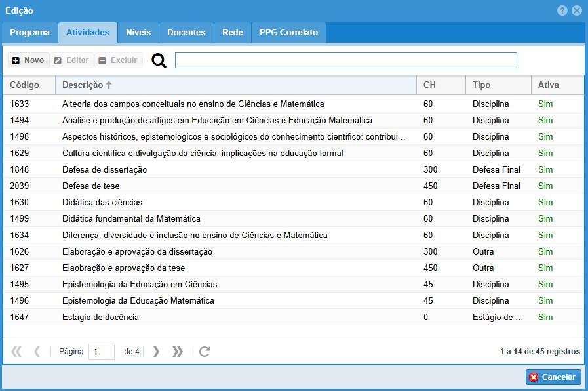Click the page number input box
The height and width of the screenshot is (391, 588).
tap(102, 352)
